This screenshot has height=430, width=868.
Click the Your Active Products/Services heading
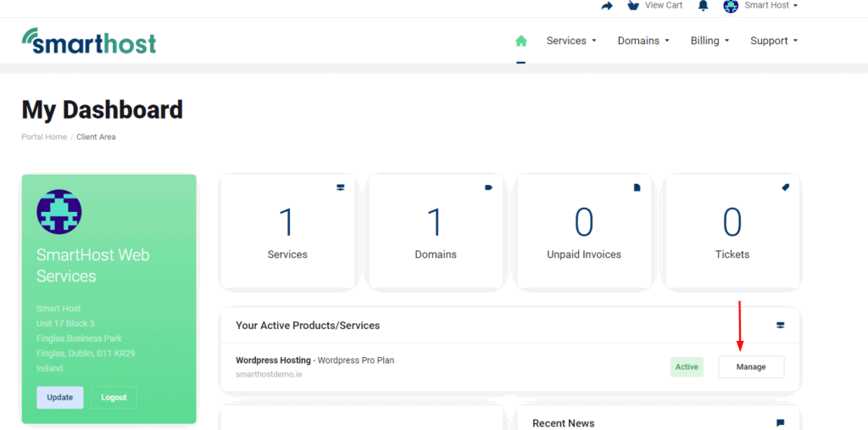click(x=308, y=326)
